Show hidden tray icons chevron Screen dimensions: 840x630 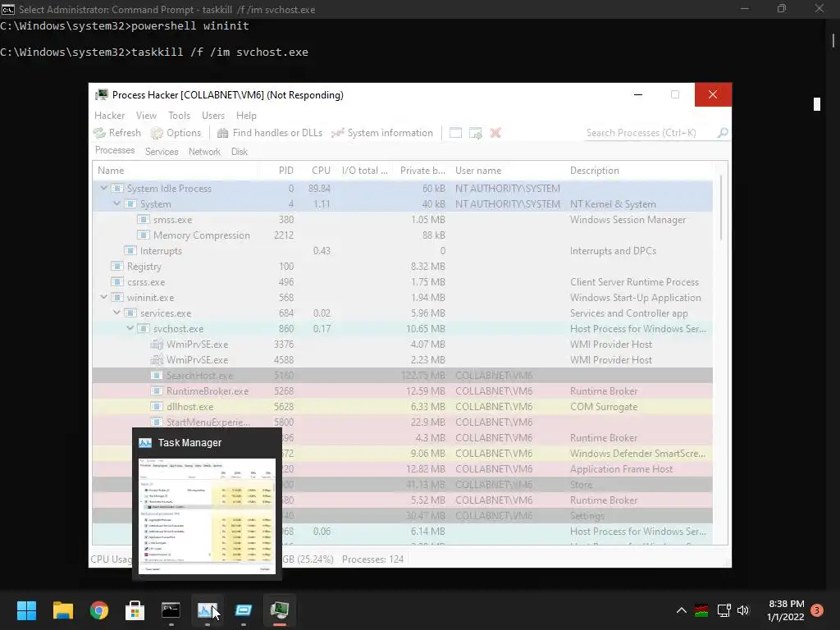pyautogui.click(x=682, y=610)
